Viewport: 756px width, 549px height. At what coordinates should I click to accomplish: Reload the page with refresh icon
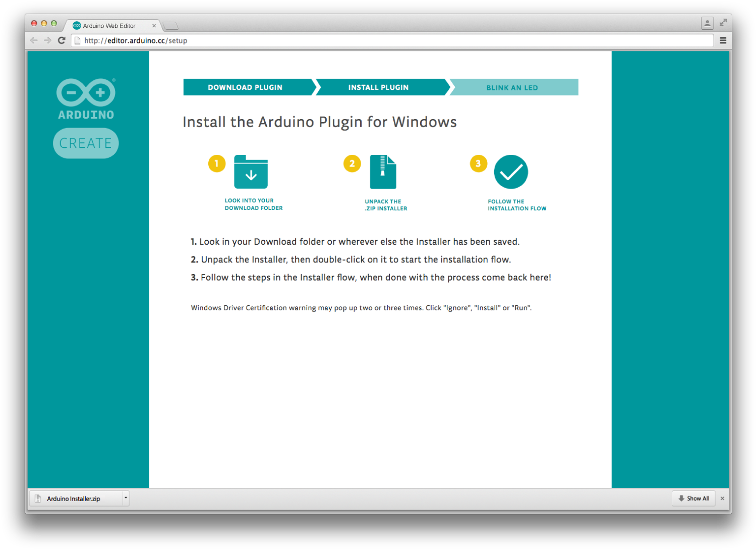coord(62,40)
